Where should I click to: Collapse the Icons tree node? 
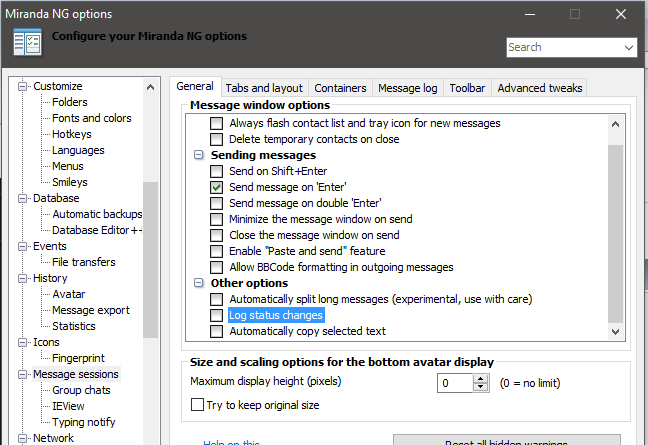click(22, 343)
